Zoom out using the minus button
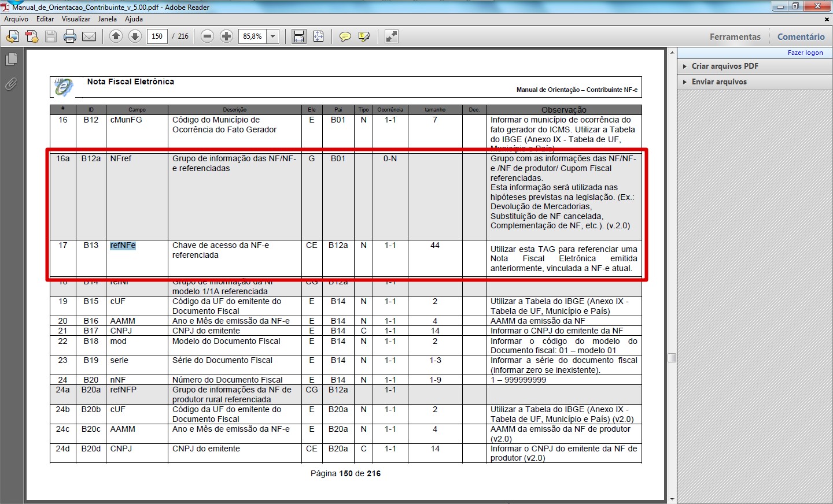 click(x=207, y=36)
